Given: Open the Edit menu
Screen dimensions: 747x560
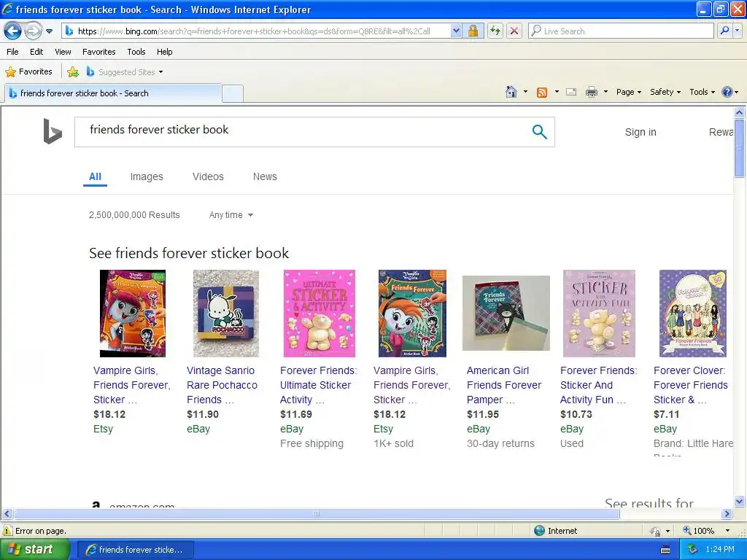Looking at the screenshot, I should (x=36, y=52).
